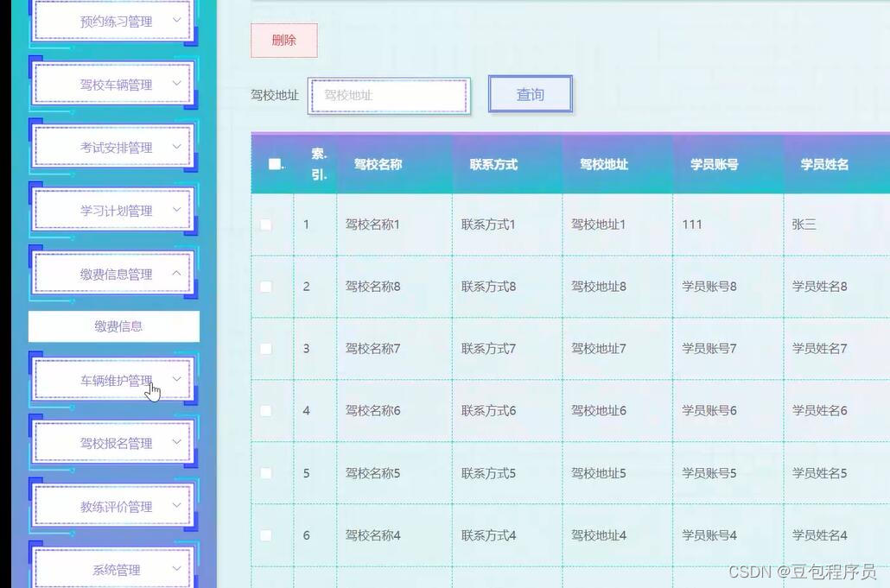Check the checkbox for 驾校名称8 row
Viewport: 890px width, 588px height.
[x=266, y=286]
